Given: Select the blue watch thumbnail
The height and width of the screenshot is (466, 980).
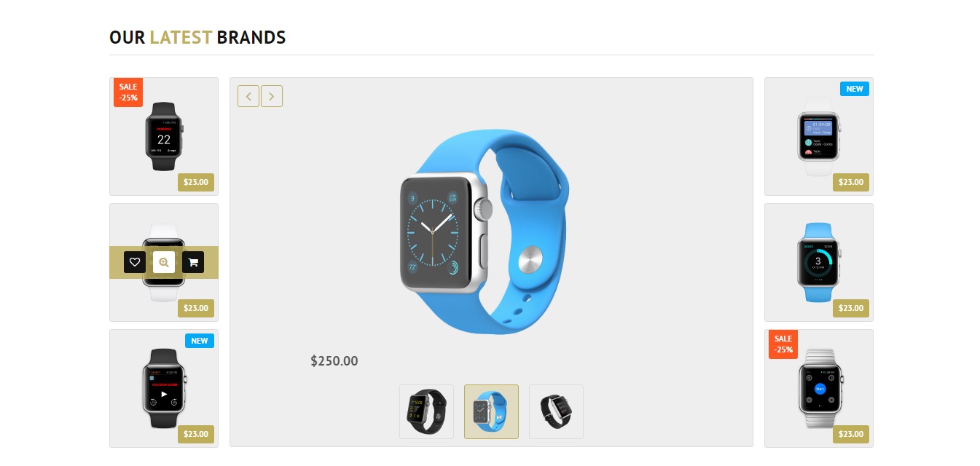Looking at the screenshot, I should (491, 412).
